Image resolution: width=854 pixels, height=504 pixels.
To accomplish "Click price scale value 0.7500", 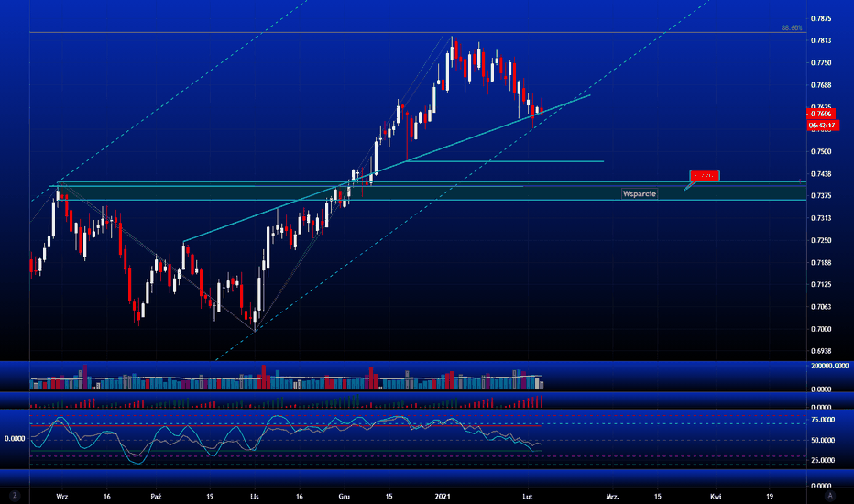I will [821, 151].
